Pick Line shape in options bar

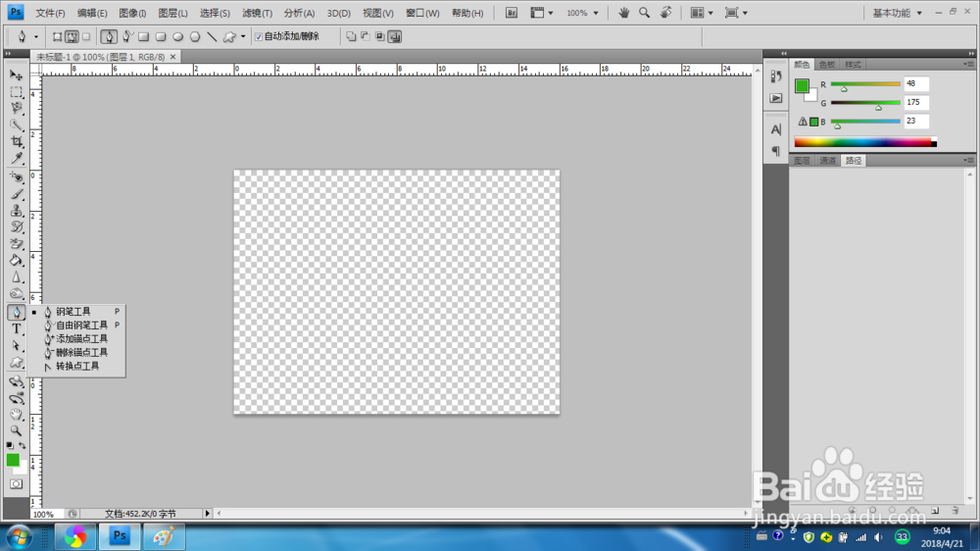[212, 37]
